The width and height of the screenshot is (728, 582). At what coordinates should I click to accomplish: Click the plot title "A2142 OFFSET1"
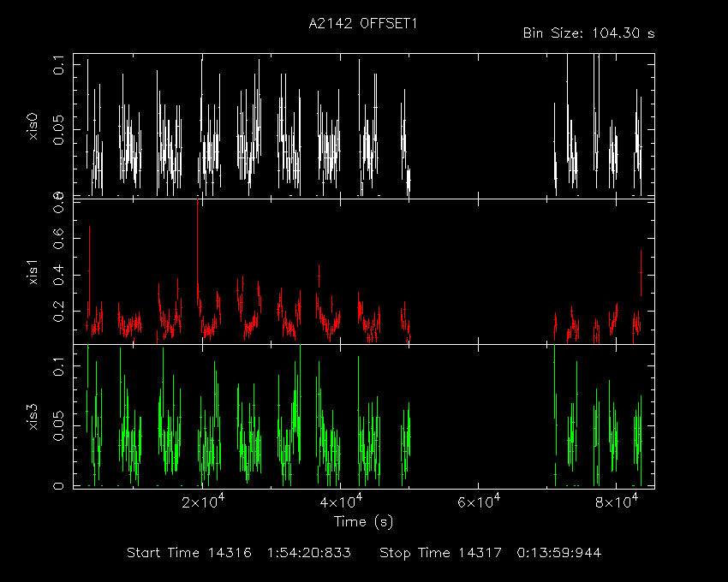(363, 24)
